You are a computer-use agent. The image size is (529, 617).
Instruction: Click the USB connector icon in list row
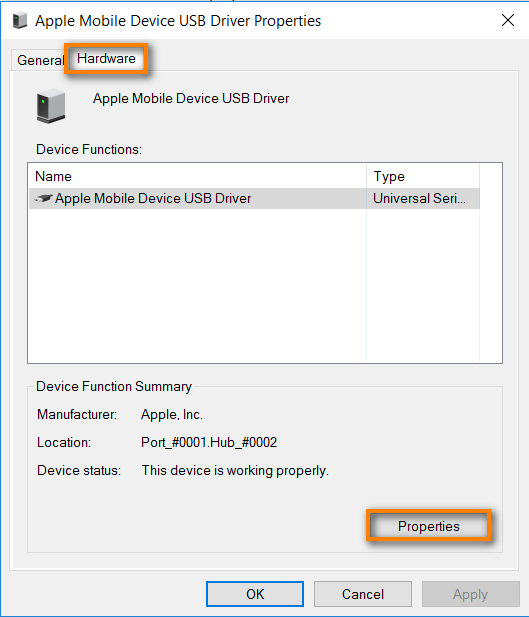click(43, 198)
